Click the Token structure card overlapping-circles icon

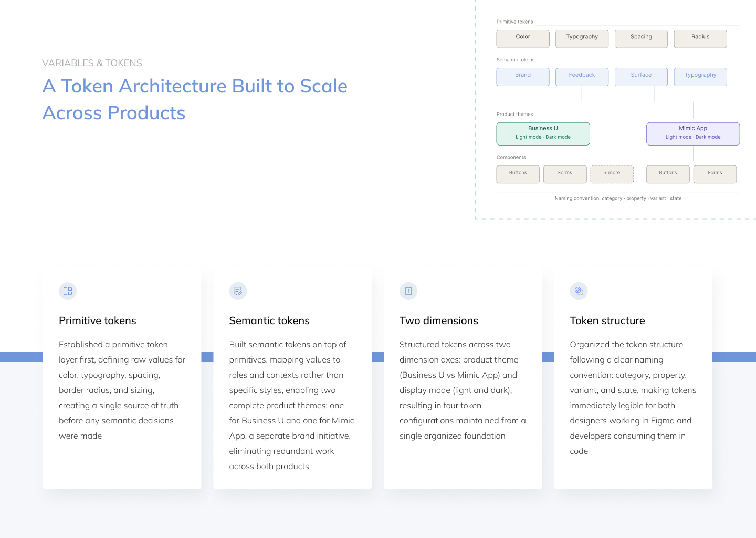pyautogui.click(x=579, y=291)
